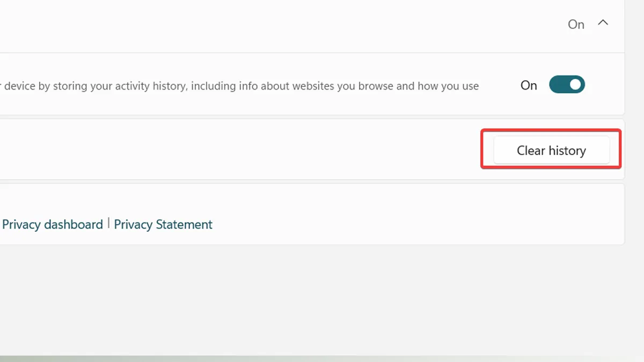Click the Clear history button

tap(551, 151)
